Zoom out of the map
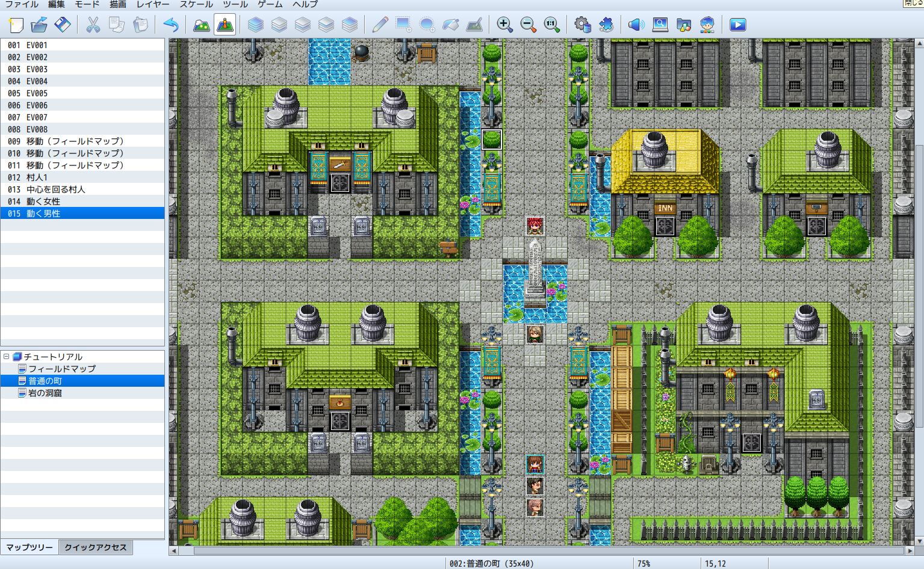The width and height of the screenshot is (924, 569). click(x=528, y=25)
